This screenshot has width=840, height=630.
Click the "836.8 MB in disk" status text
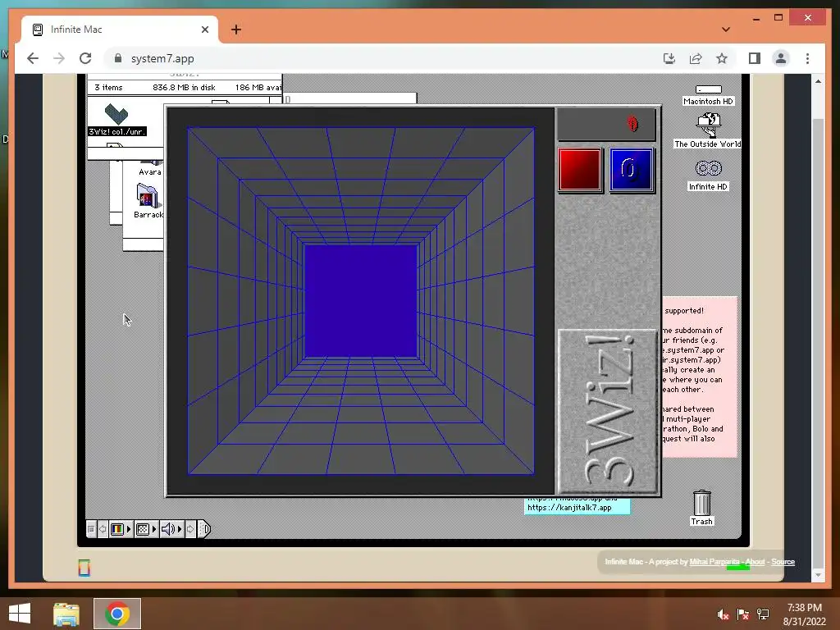184,87
